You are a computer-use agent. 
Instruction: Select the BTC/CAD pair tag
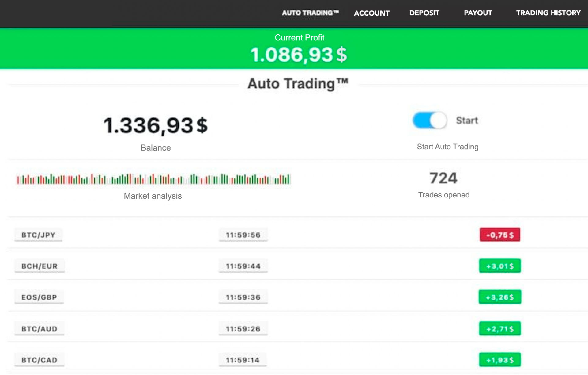39,360
